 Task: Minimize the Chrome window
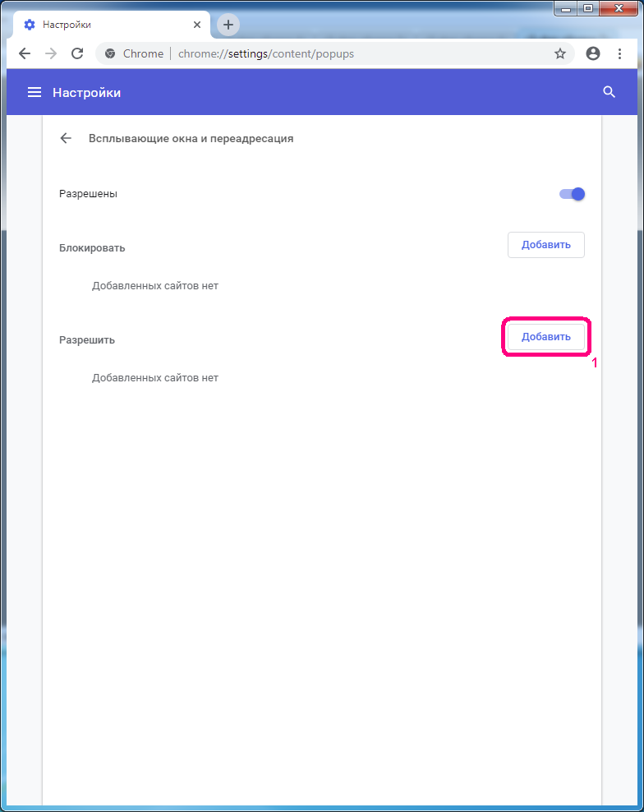(566, 8)
